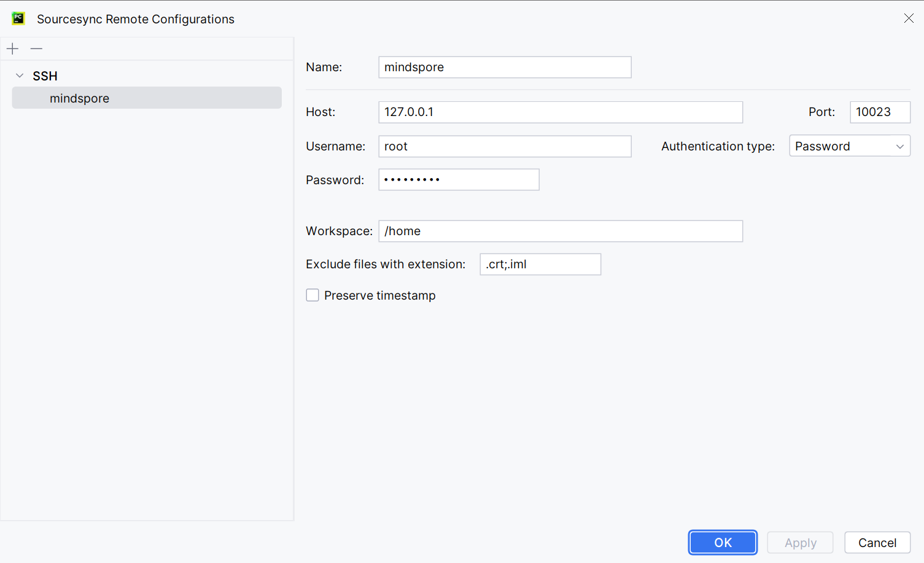Image resolution: width=924 pixels, height=563 pixels.
Task: Click the "Exclude files with extension:" label
Action: (386, 265)
